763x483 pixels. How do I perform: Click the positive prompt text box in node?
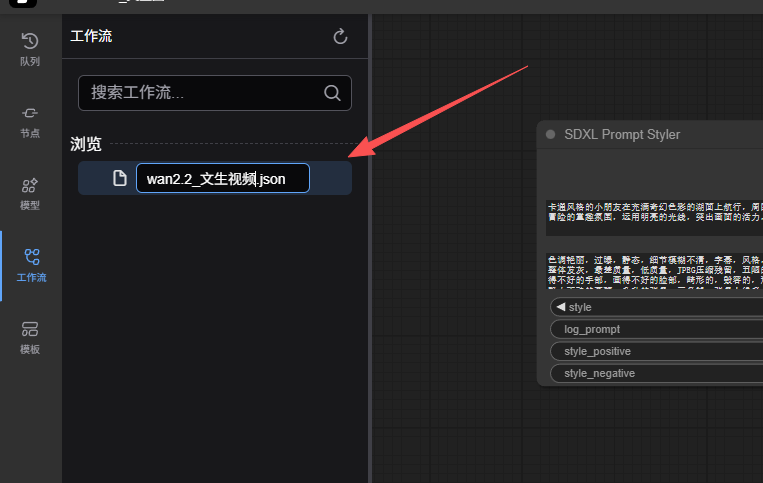(x=655, y=216)
